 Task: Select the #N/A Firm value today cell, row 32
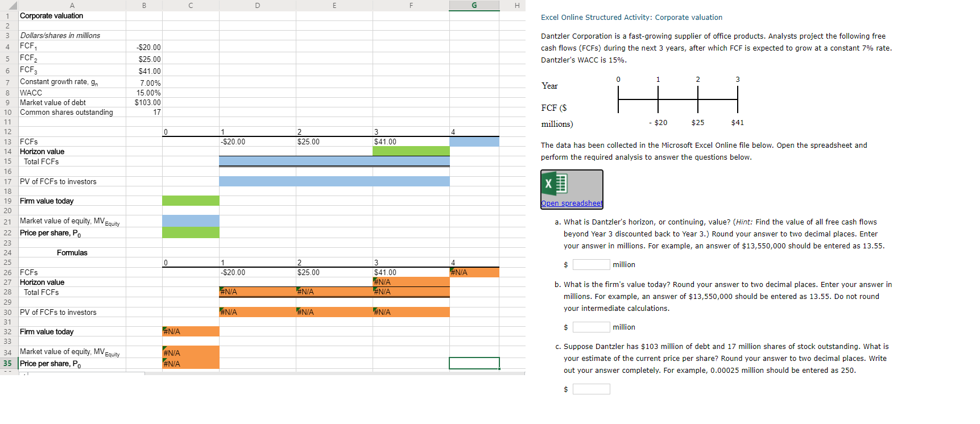191,331
